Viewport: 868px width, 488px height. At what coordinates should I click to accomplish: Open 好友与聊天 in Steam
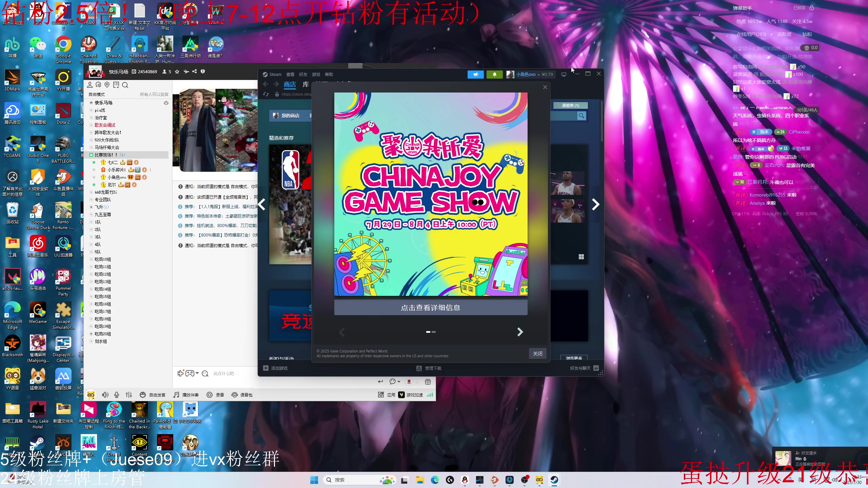584,368
